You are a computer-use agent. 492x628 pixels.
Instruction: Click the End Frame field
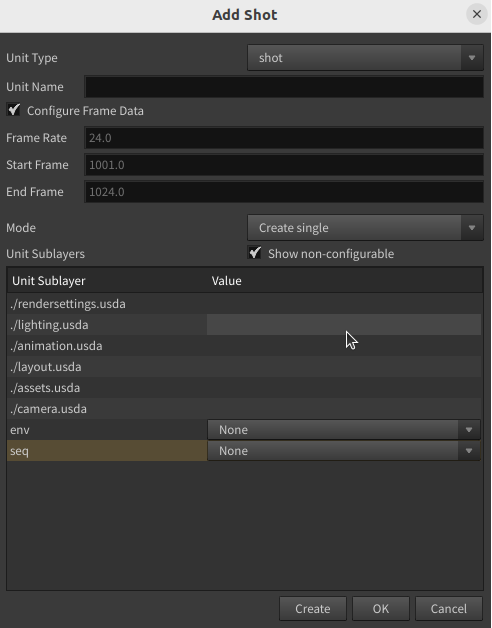284,192
